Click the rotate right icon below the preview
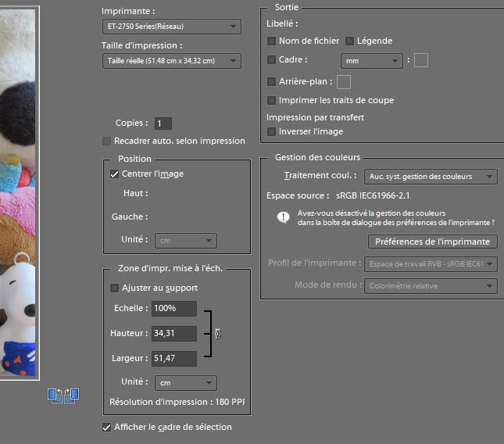Image resolution: width=504 pixels, height=444 pixels. pos(71,396)
